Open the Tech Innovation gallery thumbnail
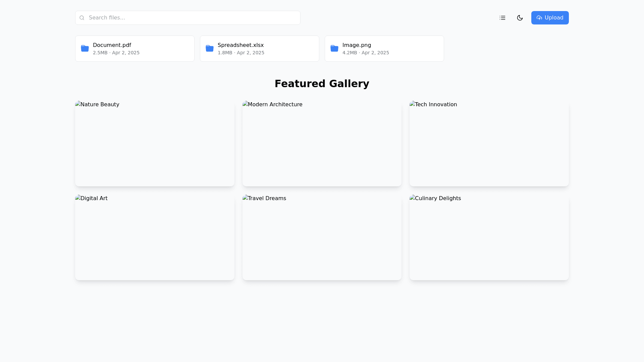This screenshot has width=644, height=362. 489,143
